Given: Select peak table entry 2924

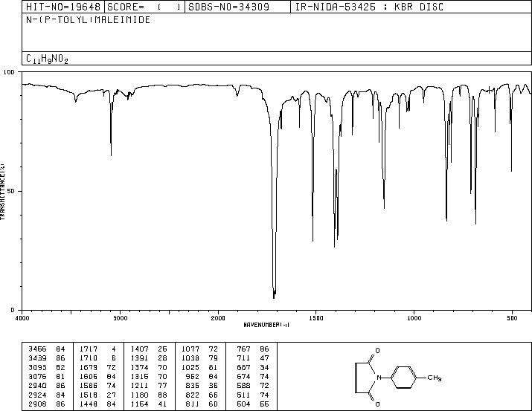Looking at the screenshot, I should pyautogui.click(x=37, y=395).
